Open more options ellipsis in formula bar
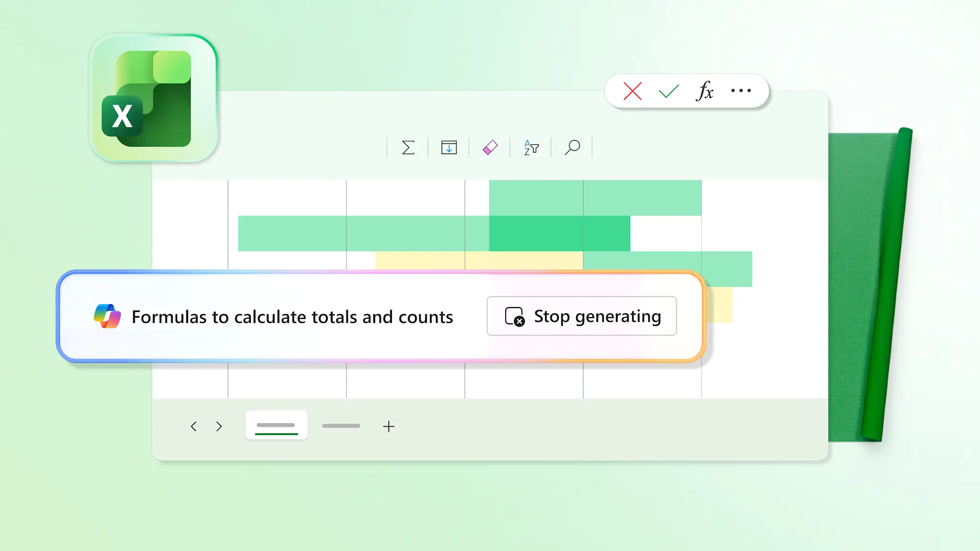The image size is (980, 551). click(x=741, y=90)
